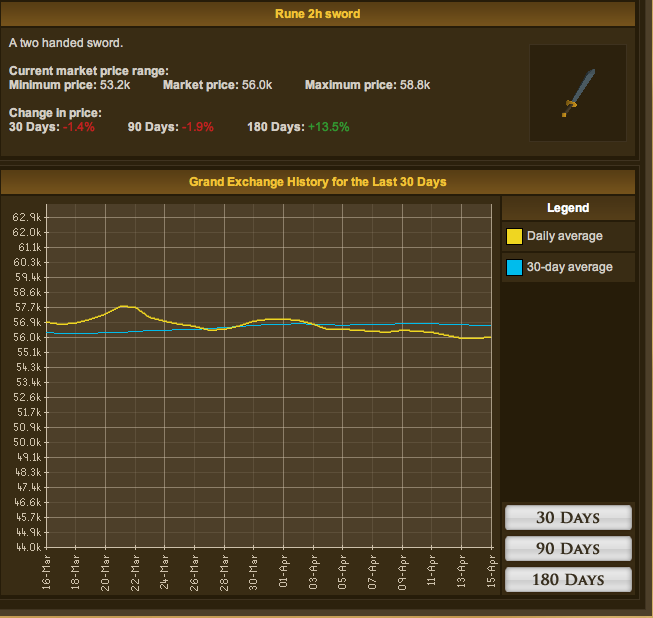This screenshot has height=618, width=653.
Task: Select the Daily average legend label
Action: click(x=565, y=236)
